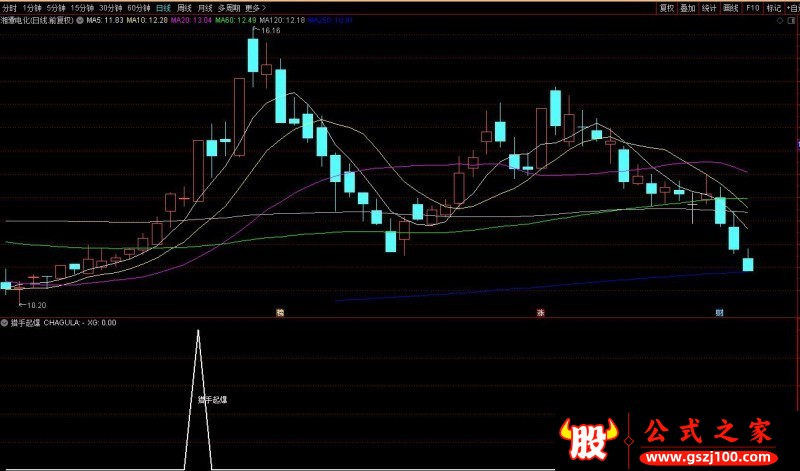Open the 统计 statistics tool

[709, 8]
